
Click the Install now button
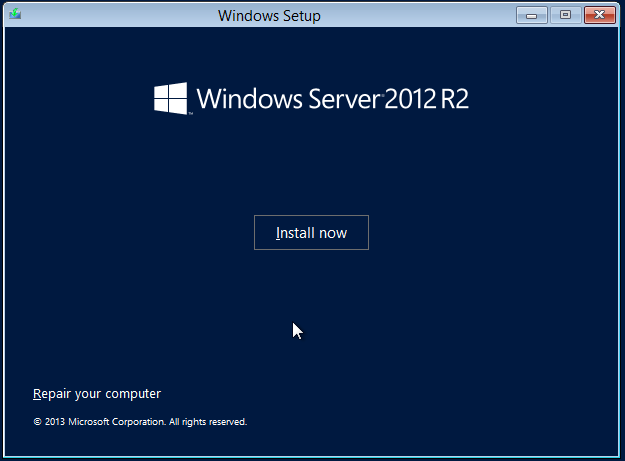click(x=311, y=233)
